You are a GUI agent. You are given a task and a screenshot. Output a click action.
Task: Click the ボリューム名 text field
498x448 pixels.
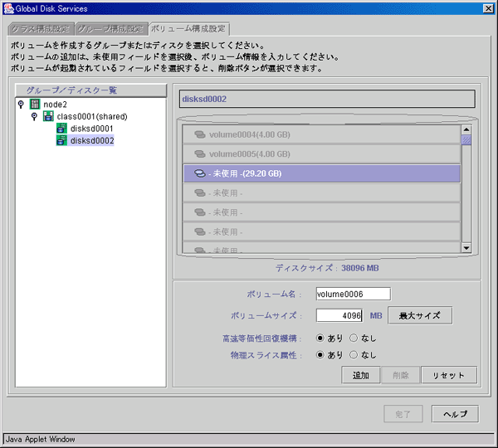[x=353, y=294]
